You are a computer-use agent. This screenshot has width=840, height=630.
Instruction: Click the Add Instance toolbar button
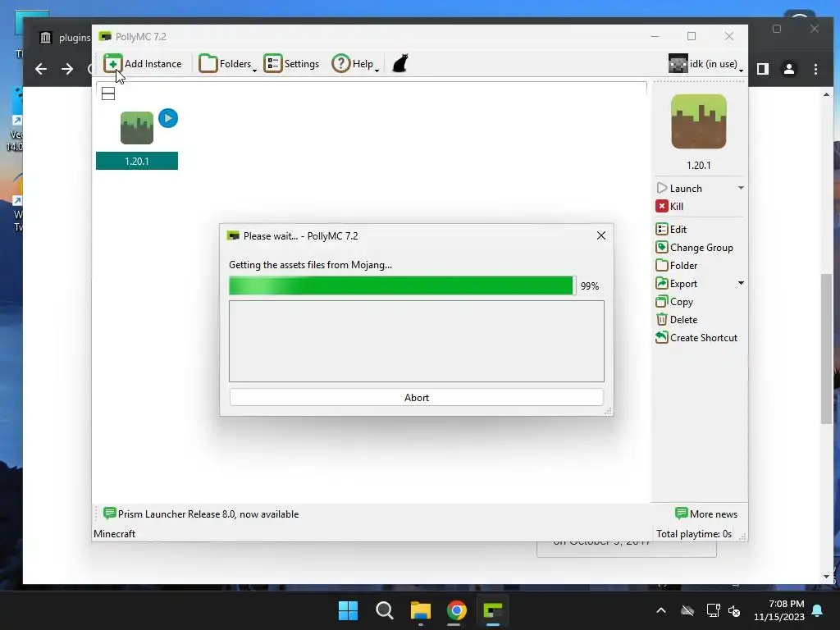(x=143, y=64)
